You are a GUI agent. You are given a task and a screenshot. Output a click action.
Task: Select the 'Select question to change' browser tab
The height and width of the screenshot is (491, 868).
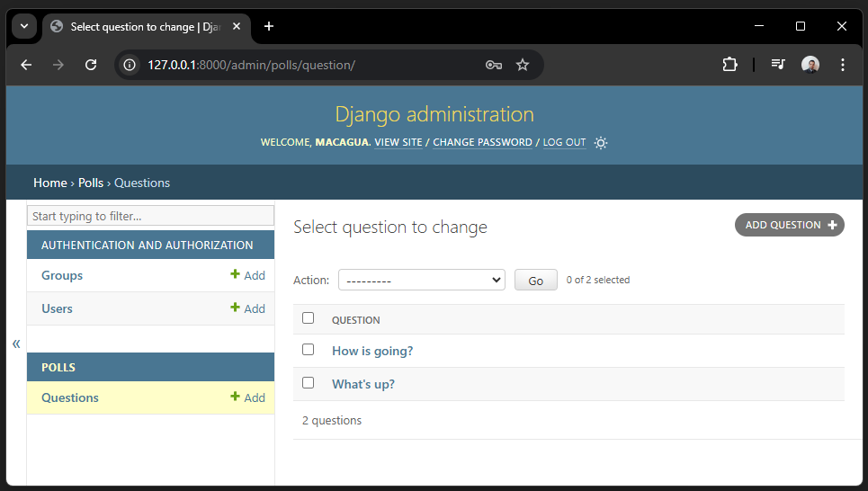point(146,27)
